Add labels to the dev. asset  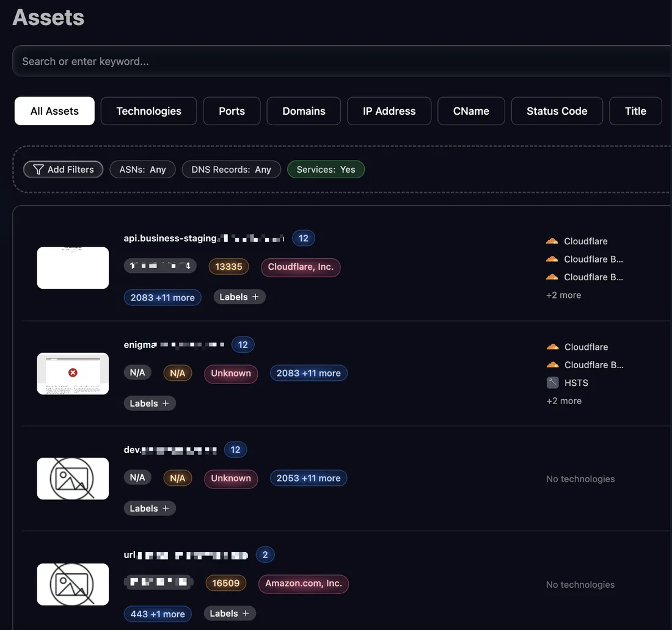click(150, 508)
